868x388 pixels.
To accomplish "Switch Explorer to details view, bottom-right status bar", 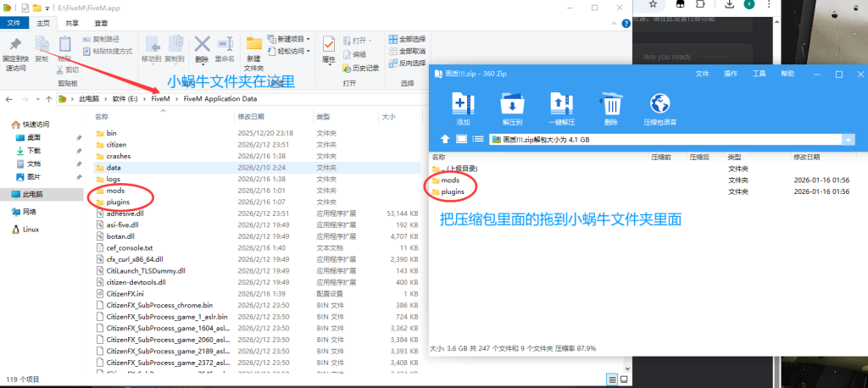I will tap(612, 380).
